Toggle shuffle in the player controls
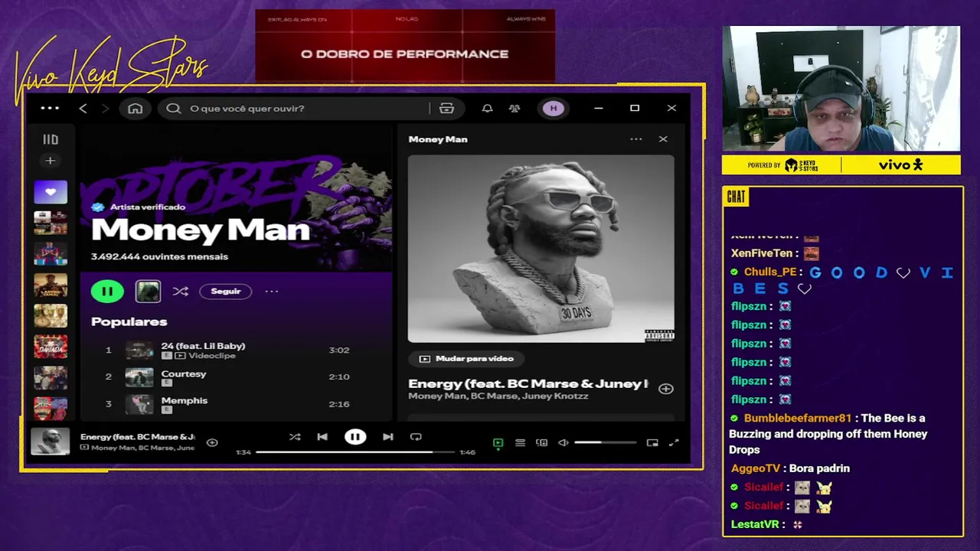The height and width of the screenshot is (551, 980). point(295,437)
